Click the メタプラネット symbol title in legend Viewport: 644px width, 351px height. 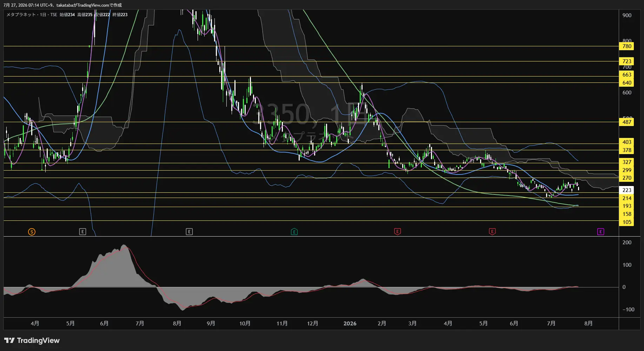click(21, 15)
